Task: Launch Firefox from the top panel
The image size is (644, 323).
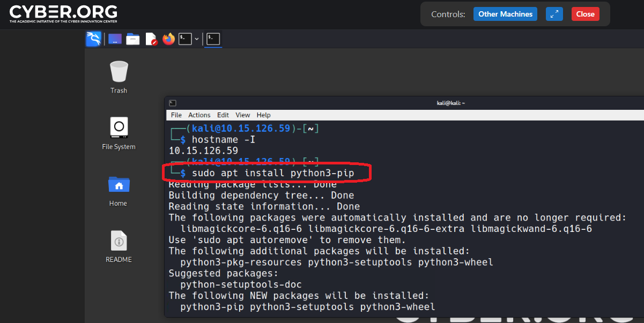Action: coord(169,39)
